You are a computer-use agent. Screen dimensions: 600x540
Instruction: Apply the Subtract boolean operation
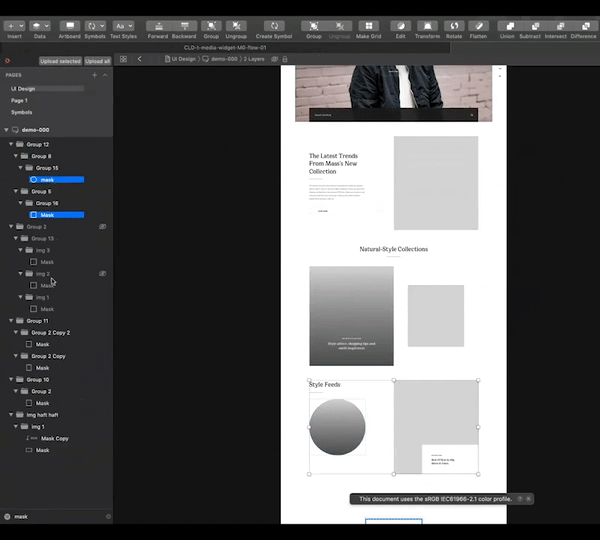tap(535, 26)
